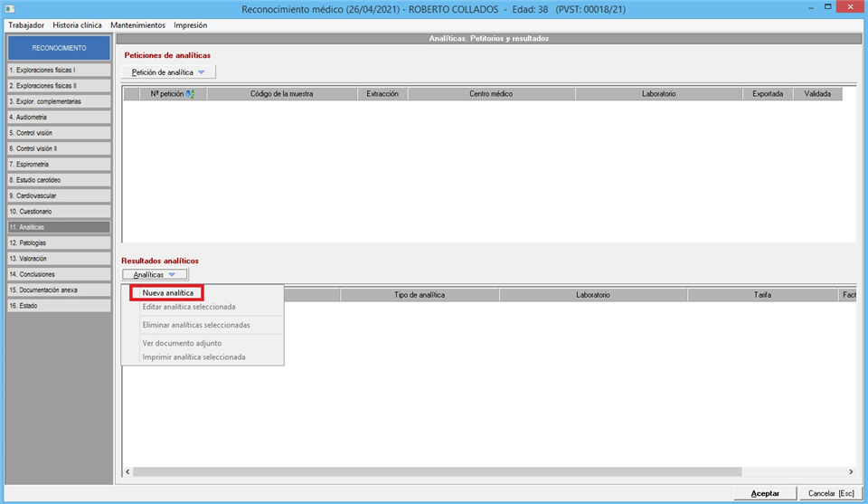Screen dimensions: 868x504
Task: Open the Trabajador menu
Action: [26, 25]
